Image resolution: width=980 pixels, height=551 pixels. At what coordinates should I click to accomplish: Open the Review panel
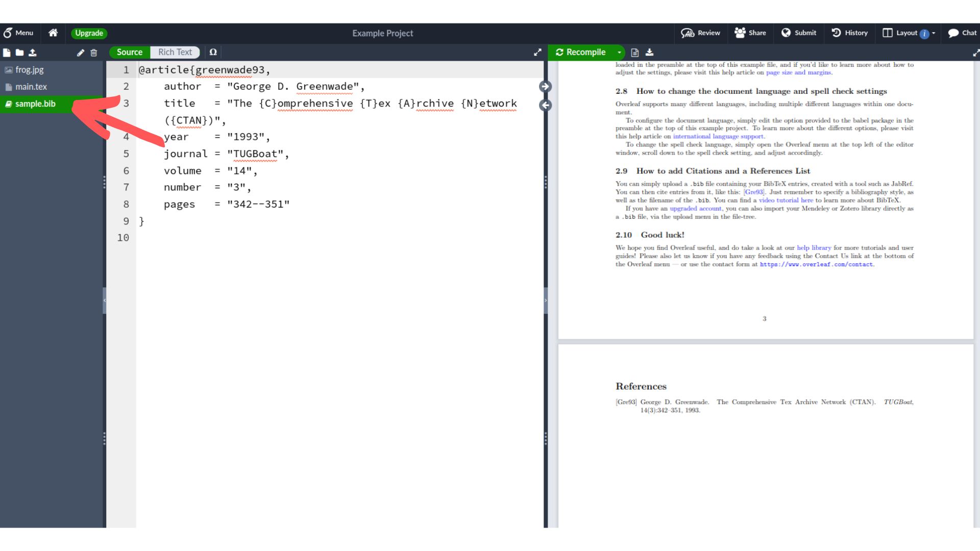pos(701,32)
